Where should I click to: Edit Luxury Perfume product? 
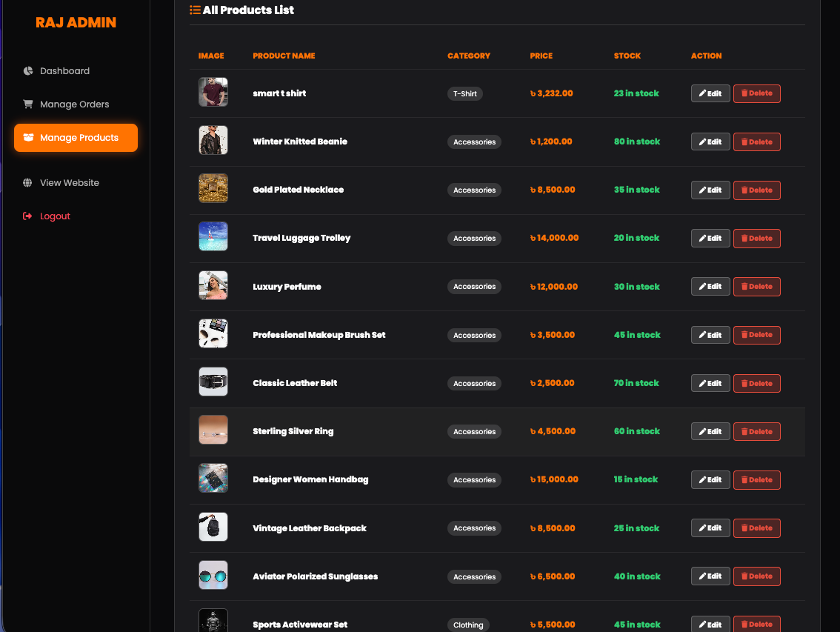pos(710,286)
